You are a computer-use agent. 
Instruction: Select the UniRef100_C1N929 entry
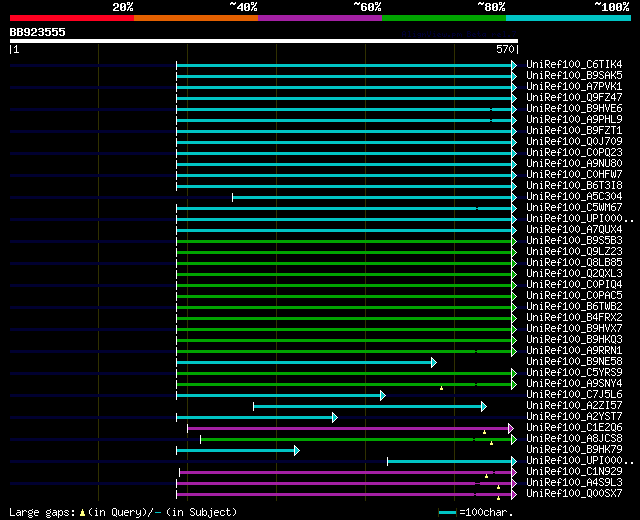click(574, 472)
